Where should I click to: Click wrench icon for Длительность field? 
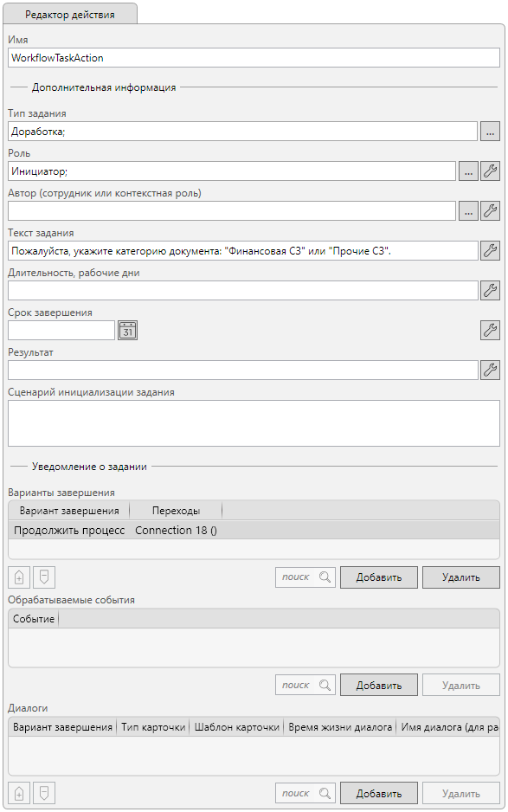click(490, 291)
